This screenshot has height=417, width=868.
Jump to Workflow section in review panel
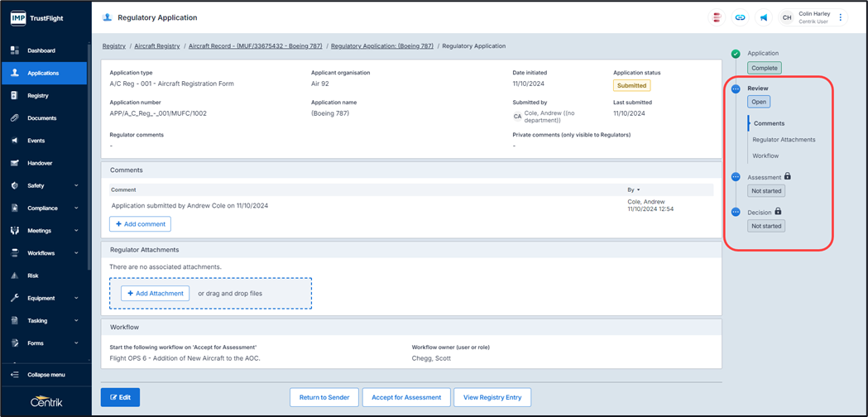[765, 156]
